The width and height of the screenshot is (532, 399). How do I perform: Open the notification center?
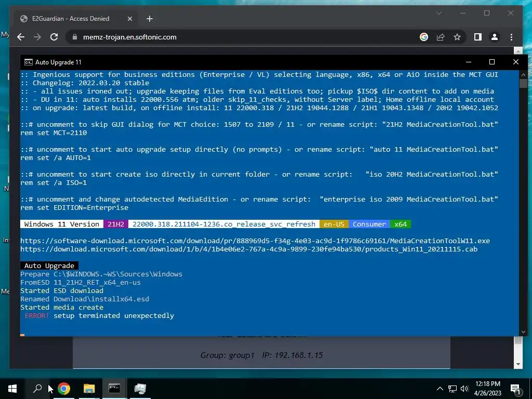point(515,389)
